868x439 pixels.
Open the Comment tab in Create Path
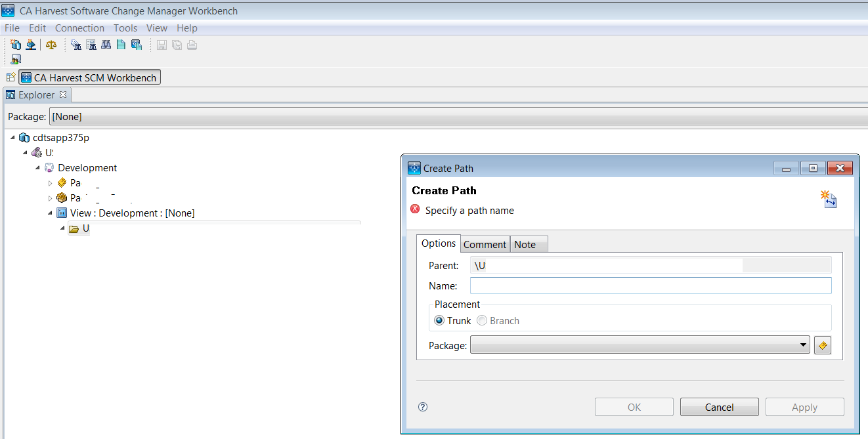485,243
